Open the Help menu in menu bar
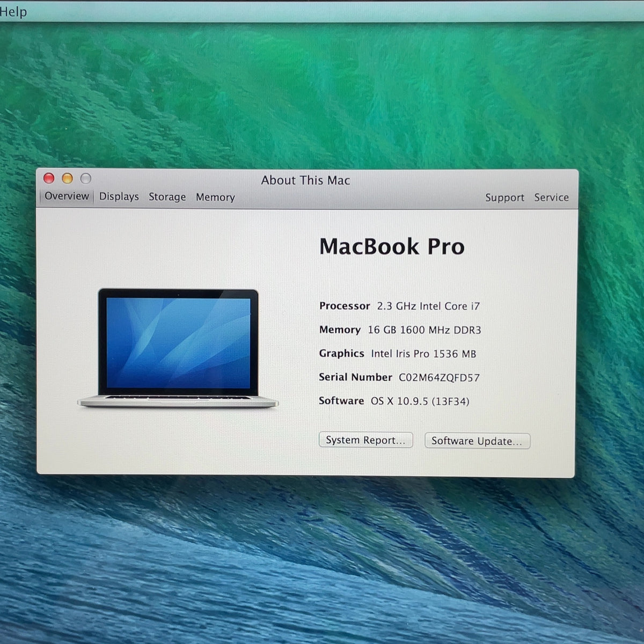Viewport: 644px width, 644px height. 13,11
